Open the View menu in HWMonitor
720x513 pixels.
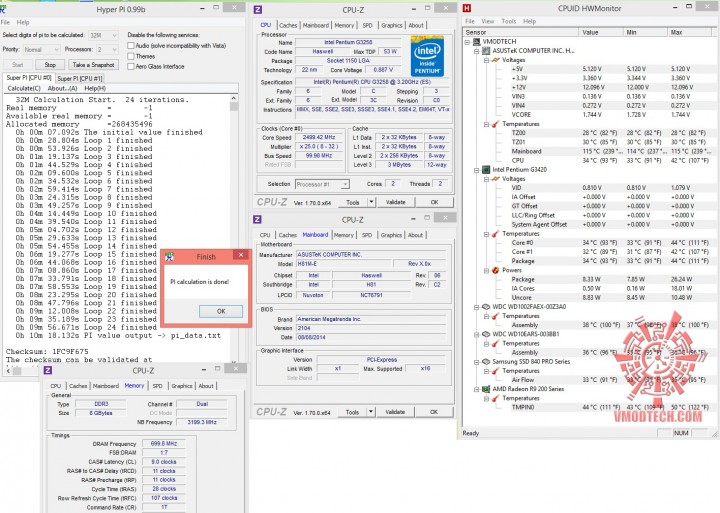(488, 21)
